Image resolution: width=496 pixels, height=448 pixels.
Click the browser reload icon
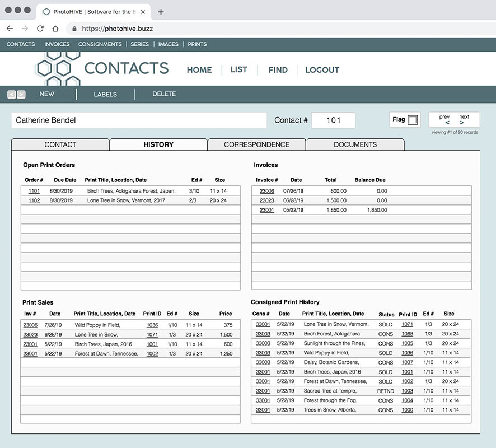[40, 29]
